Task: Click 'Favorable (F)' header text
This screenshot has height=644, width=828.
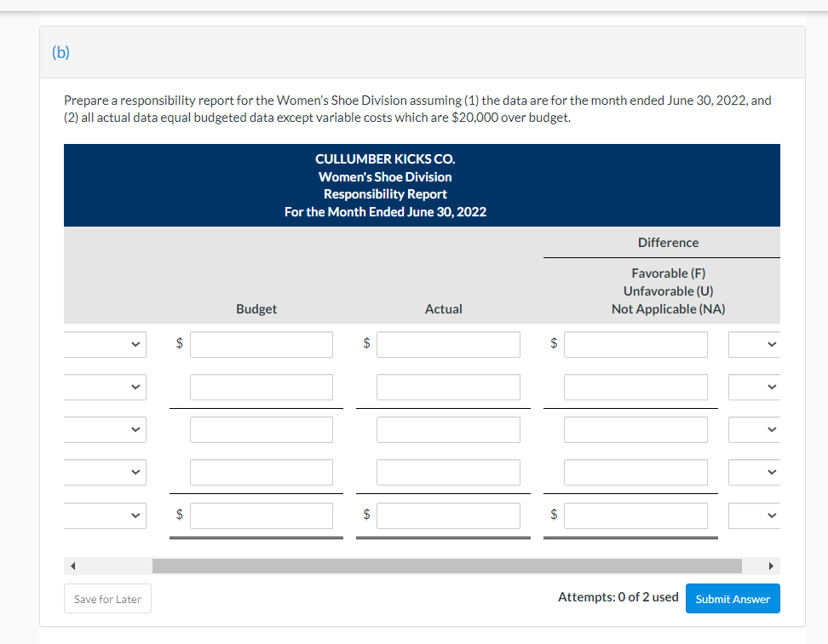Action: point(668,273)
